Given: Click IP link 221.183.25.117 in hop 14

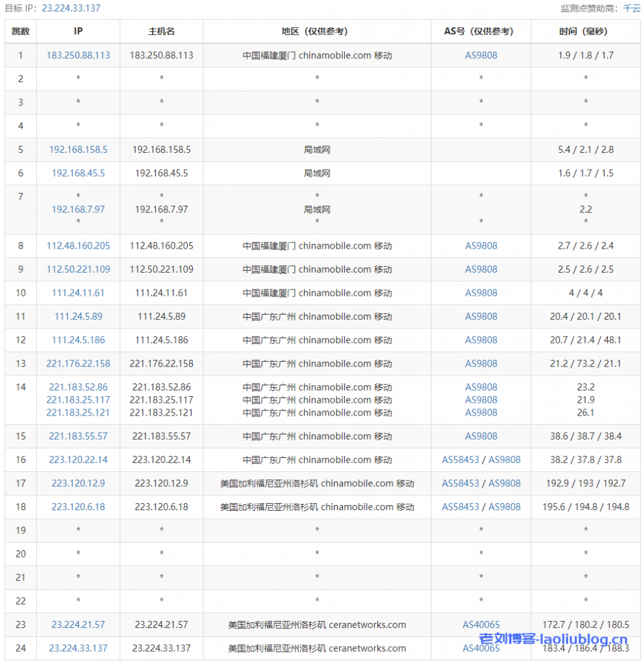Looking at the screenshot, I should (x=78, y=399).
